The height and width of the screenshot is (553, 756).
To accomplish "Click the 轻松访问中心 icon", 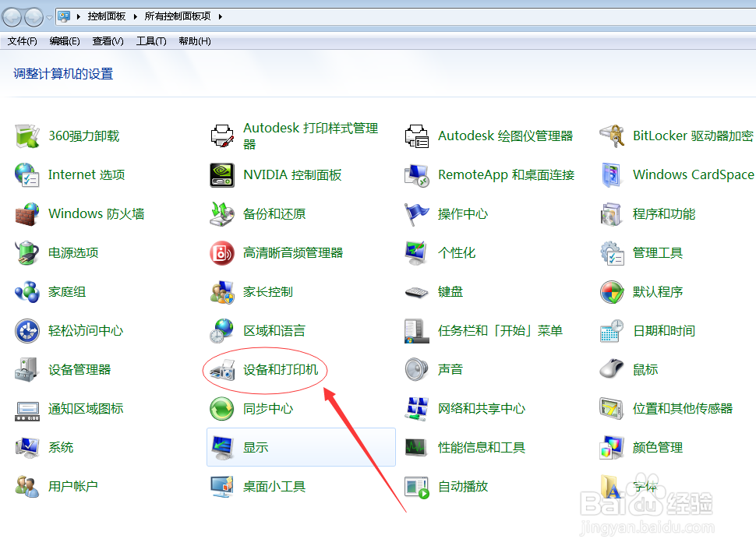I will point(27,331).
